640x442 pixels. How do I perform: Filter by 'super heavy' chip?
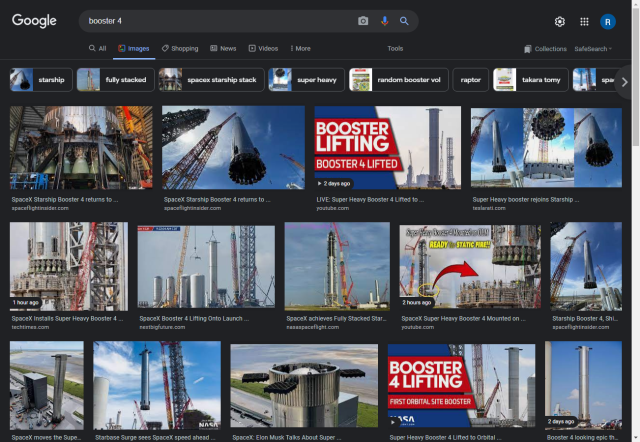pyautogui.click(x=306, y=80)
